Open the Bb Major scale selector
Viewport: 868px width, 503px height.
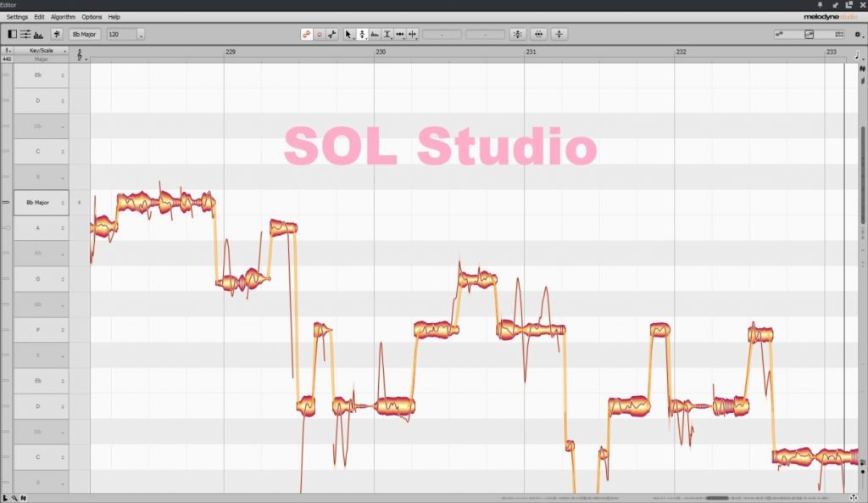[x=86, y=34]
